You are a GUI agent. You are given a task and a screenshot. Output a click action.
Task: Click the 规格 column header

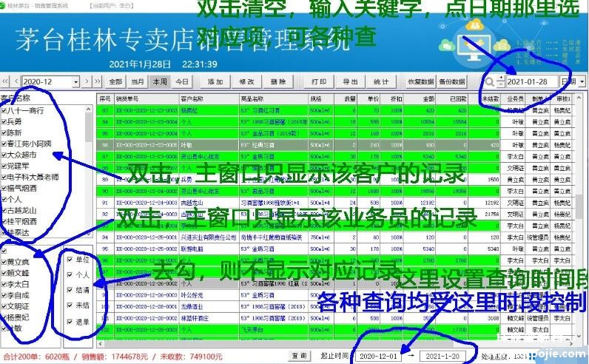click(321, 99)
